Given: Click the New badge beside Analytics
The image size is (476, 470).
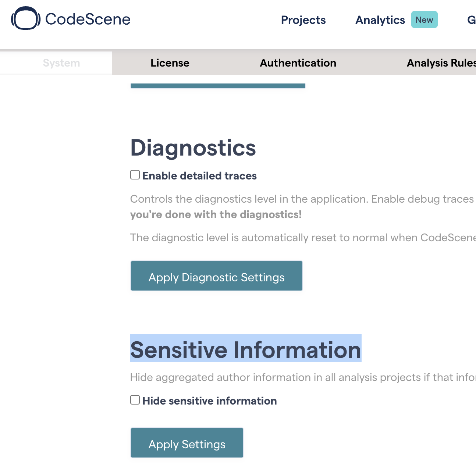Looking at the screenshot, I should [x=424, y=19].
